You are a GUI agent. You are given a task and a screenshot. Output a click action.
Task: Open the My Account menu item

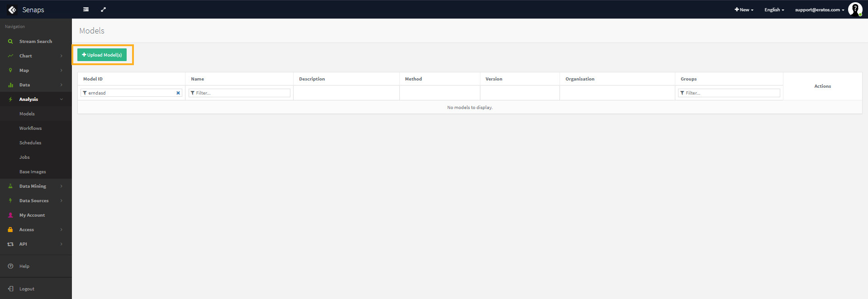coord(32,215)
